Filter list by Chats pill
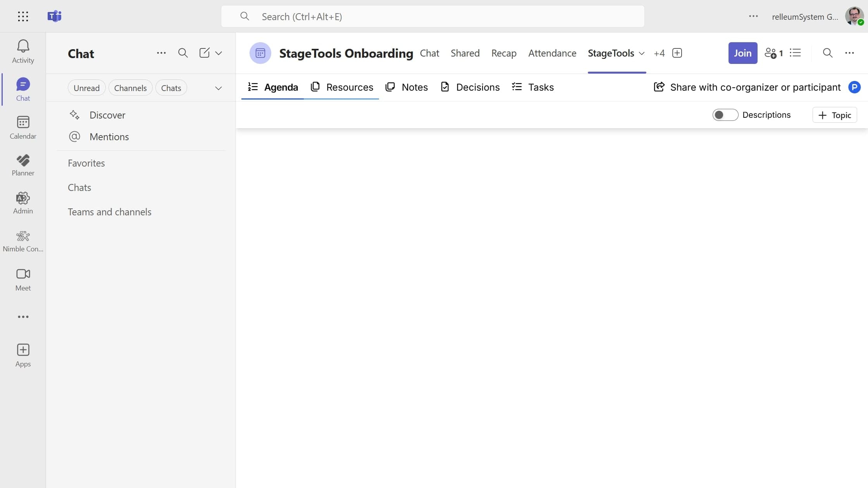Viewport: 868px width, 488px height. tap(171, 88)
